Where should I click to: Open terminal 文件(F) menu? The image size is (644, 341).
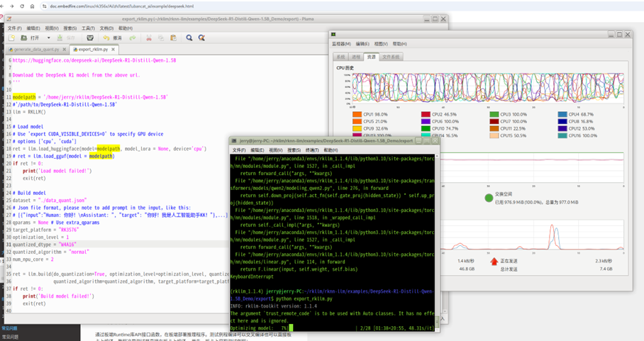click(x=239, y=150)
